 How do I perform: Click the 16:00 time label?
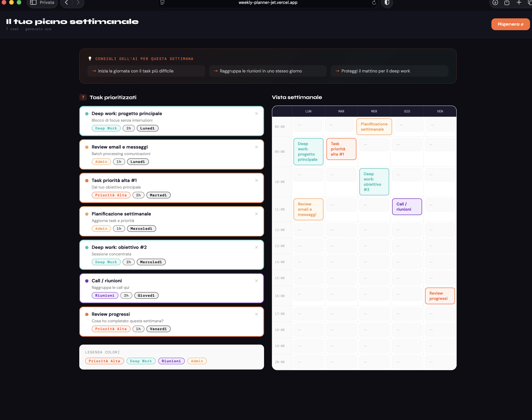280,296
